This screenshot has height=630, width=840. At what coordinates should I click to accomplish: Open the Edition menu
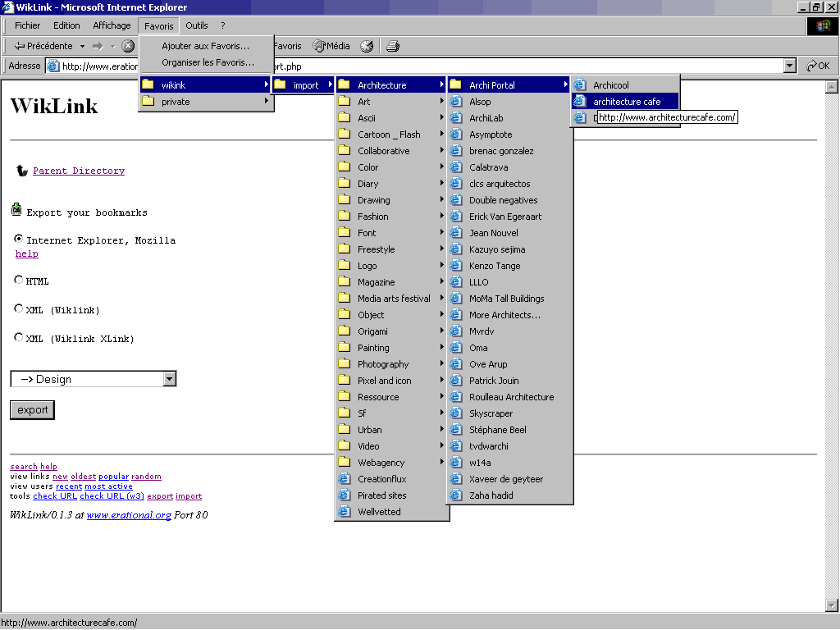pos(66,25)
